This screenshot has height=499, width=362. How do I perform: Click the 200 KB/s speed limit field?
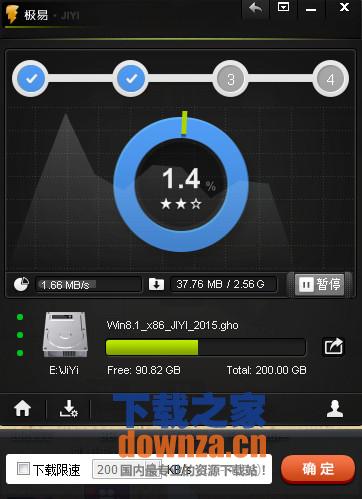click(x=127, y=470)
